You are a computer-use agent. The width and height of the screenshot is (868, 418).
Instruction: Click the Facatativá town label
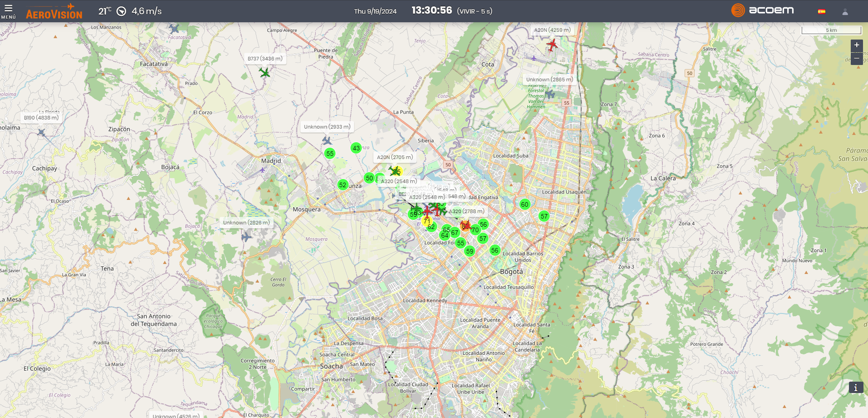point(154,64)
